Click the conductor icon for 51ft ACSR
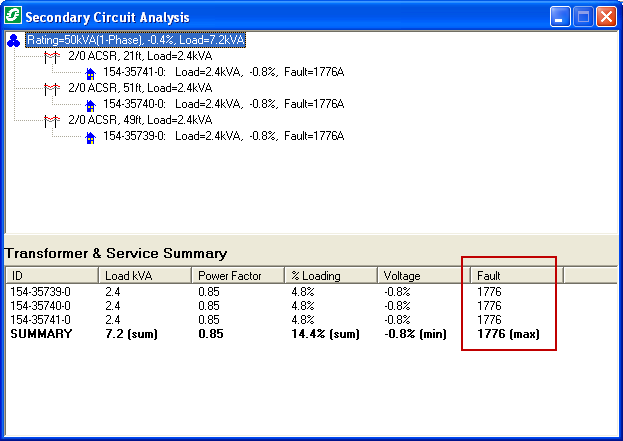This screenshot has width=623, height=441. 53,88
